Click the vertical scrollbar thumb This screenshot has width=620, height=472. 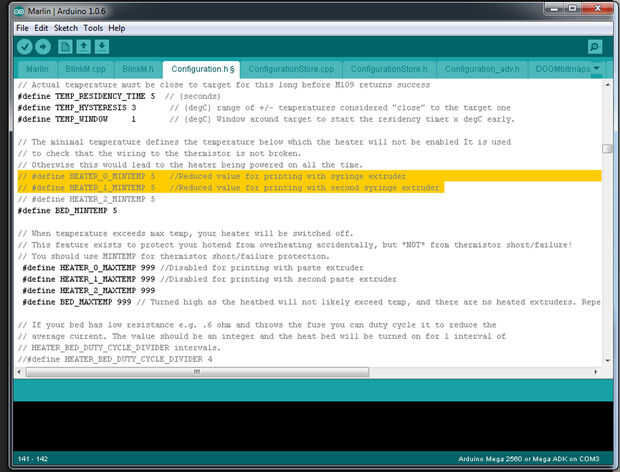click(607, 149)
